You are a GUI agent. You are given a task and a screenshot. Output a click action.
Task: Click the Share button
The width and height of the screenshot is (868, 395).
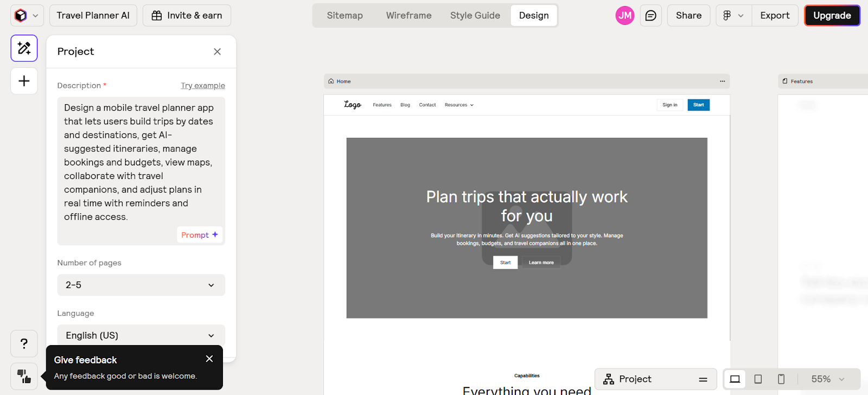coord(689,16)
